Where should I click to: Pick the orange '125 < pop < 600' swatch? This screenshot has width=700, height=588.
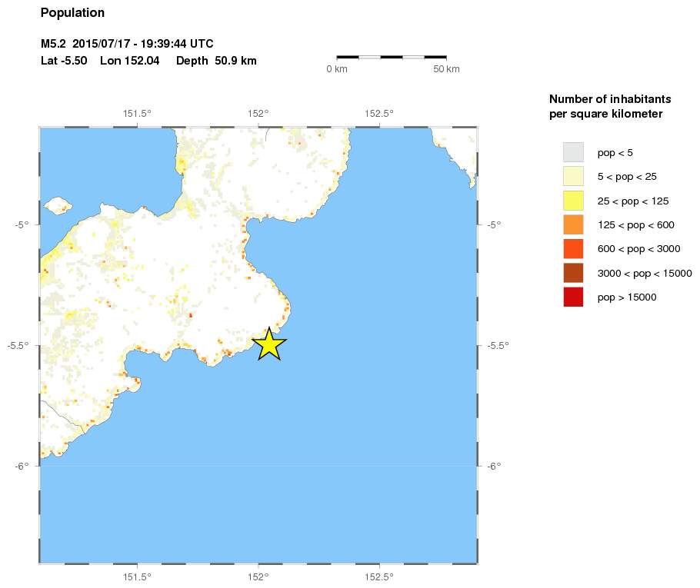click(573, 224)
